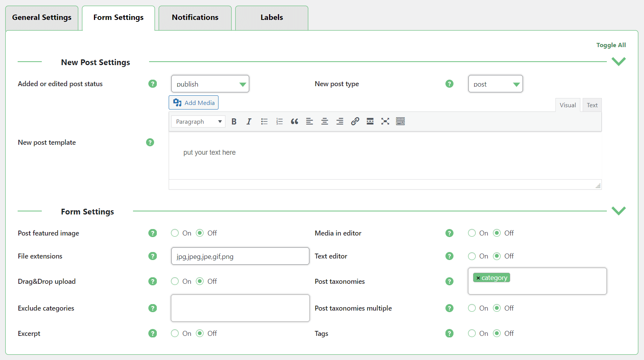Apply italic formatting in editor toolbar
Viewport: 644px width, 360px height.
click(x=249, y=121)
